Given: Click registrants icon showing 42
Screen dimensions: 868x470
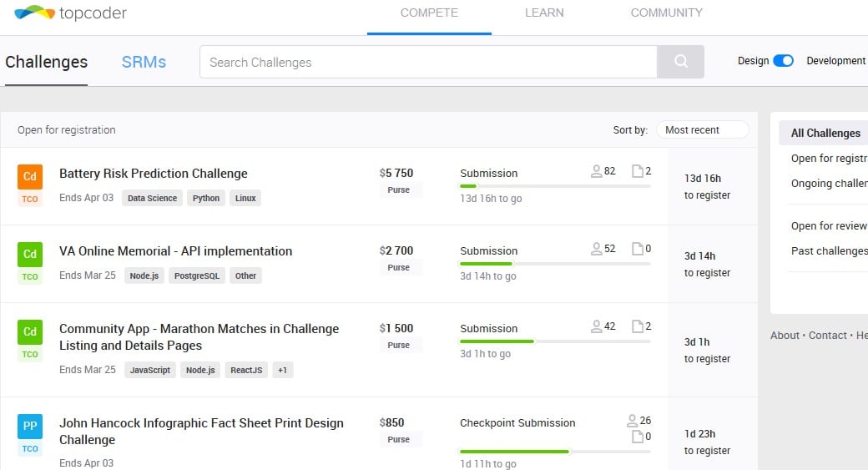Looking at the screenshot, I should coord(596,326).
